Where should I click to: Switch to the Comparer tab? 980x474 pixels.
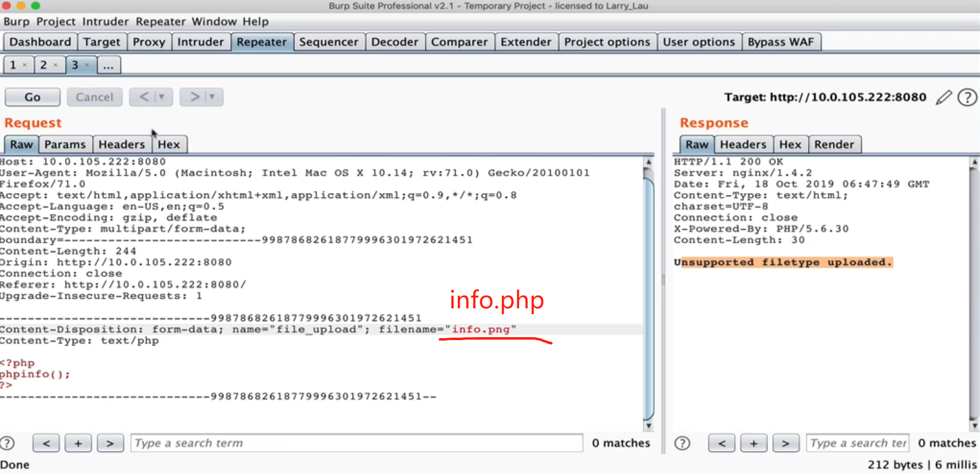[459, 42]
